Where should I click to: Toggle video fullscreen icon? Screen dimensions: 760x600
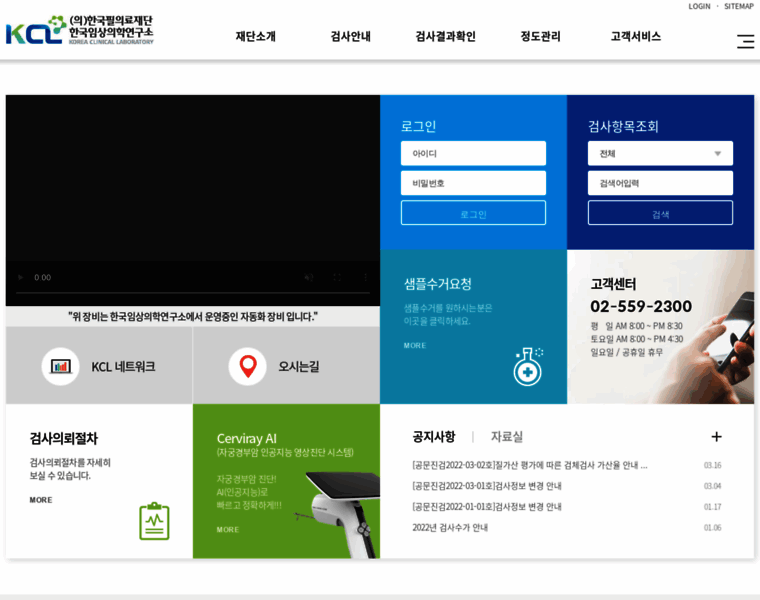(x=337, y=278)
